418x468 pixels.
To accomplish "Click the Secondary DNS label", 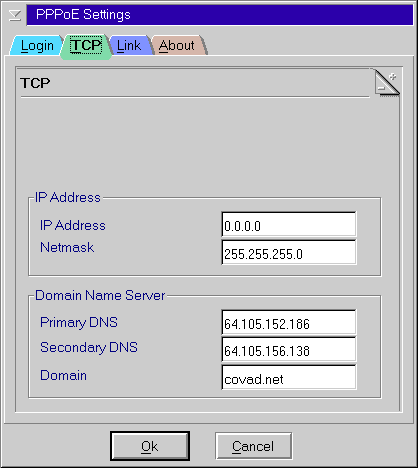I will tap(89, 348).
